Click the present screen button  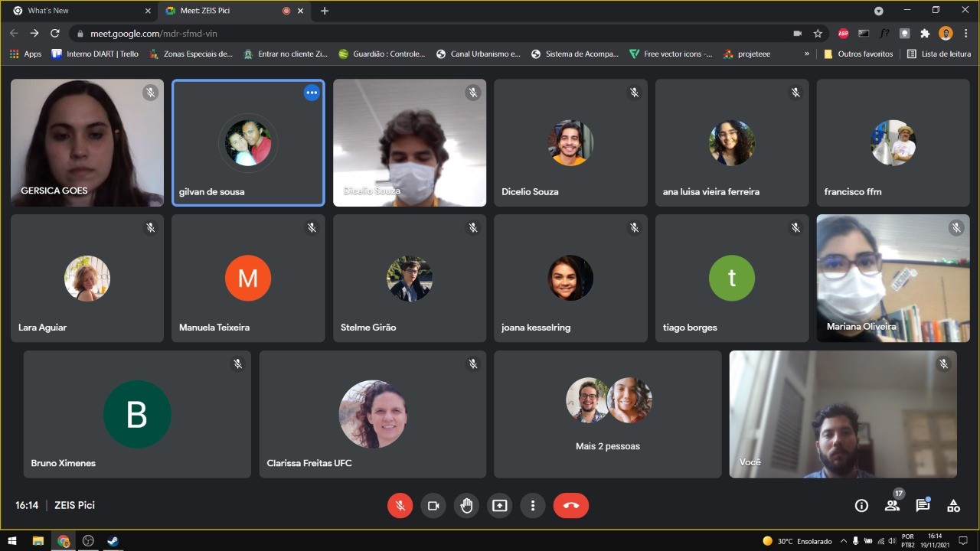pos(499,506)
